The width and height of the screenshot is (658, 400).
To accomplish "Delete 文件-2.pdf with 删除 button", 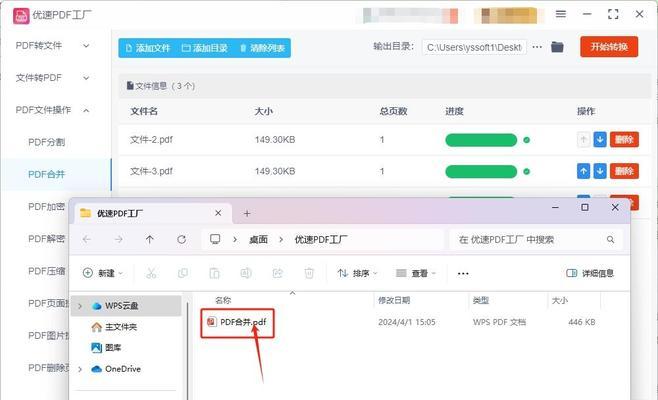I will tap(624, 139).
